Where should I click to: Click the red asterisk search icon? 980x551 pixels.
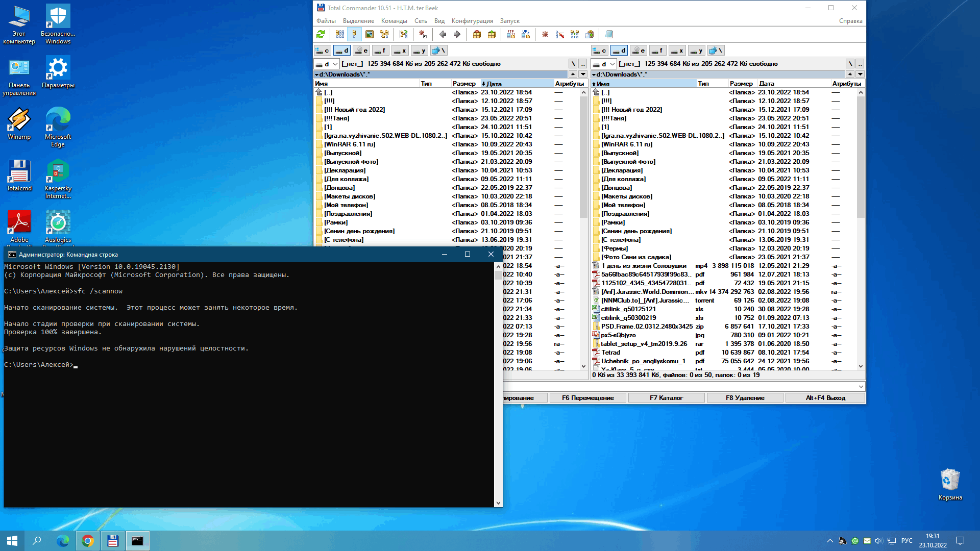click(x=545, y=34)
